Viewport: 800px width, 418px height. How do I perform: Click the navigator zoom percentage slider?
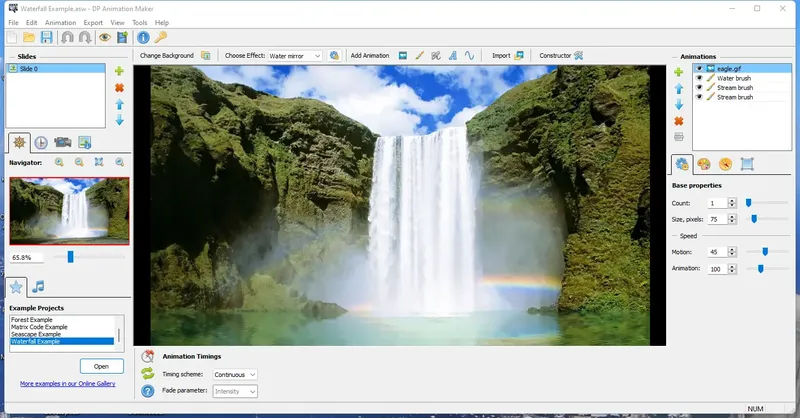[x=70, y=257]
